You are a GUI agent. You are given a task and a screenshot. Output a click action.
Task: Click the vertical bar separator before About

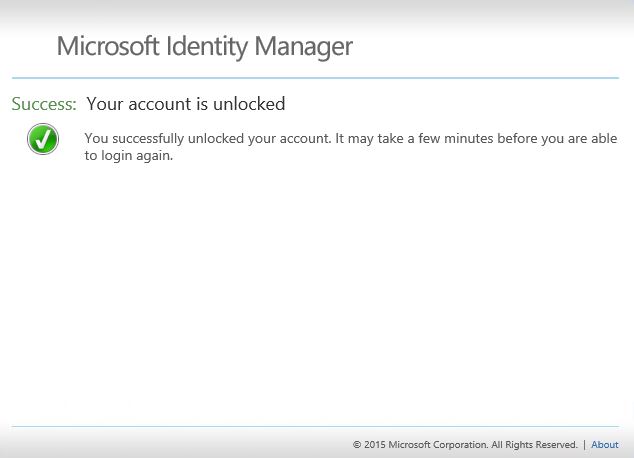[585, 445]
